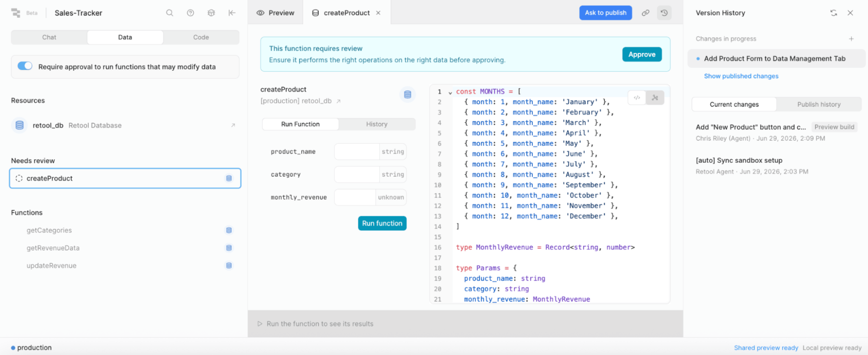Open retool_db resource external arrow
The image size is (868, 355).
(x=233, y=125)
